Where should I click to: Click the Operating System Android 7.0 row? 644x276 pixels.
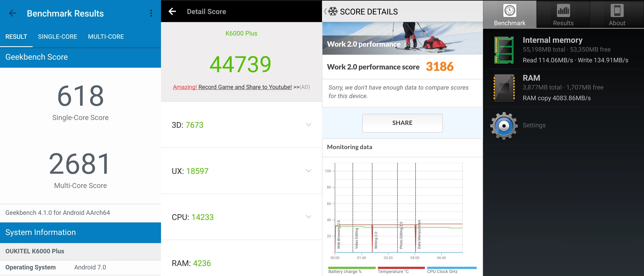click(80, 267)
